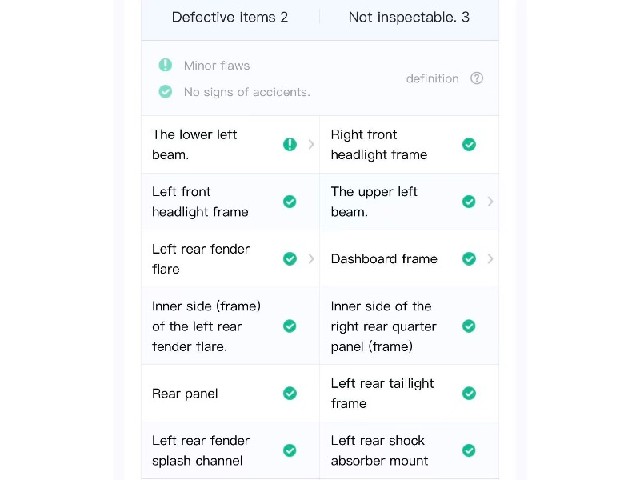
Task: Click the No signs of accidents checkmark icon
Action: pos(165,91)
